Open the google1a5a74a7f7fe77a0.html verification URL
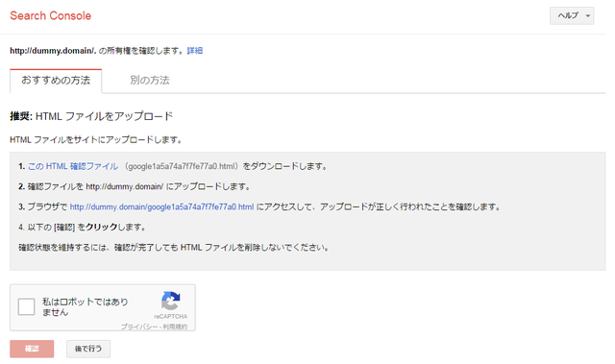 (161, 206)
